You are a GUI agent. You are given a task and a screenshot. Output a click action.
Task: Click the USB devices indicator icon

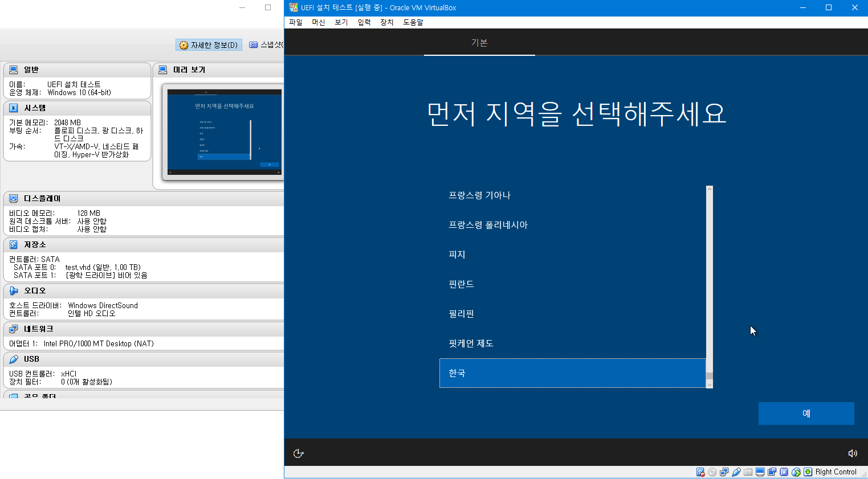click(x=736, y=472)
